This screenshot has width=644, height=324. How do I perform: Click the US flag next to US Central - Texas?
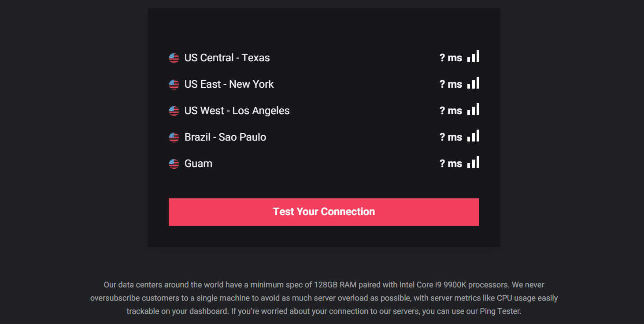pyautogui.click(x=174, y=57)
